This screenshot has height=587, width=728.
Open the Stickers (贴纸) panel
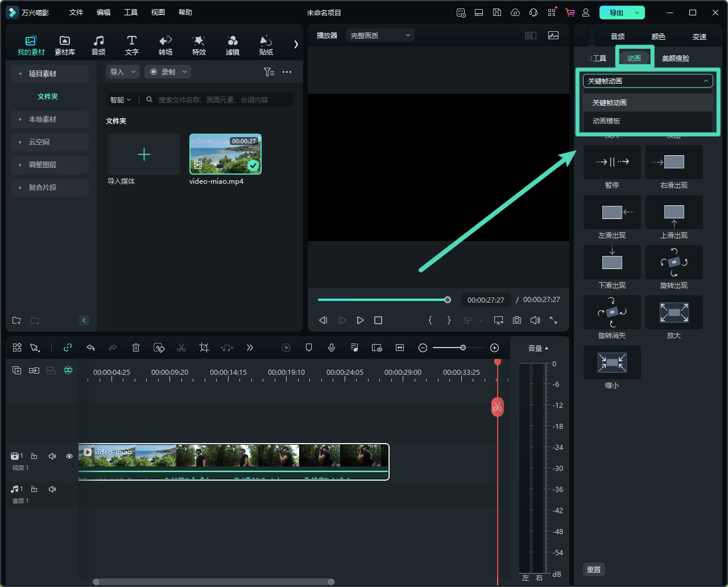pyautogui.click(x=266, y=45)
